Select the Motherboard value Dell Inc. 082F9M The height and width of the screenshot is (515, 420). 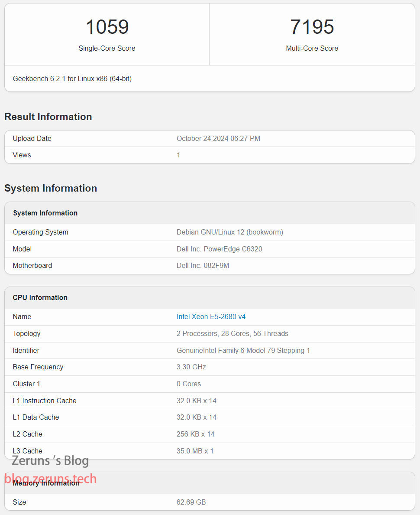point(203,266)
